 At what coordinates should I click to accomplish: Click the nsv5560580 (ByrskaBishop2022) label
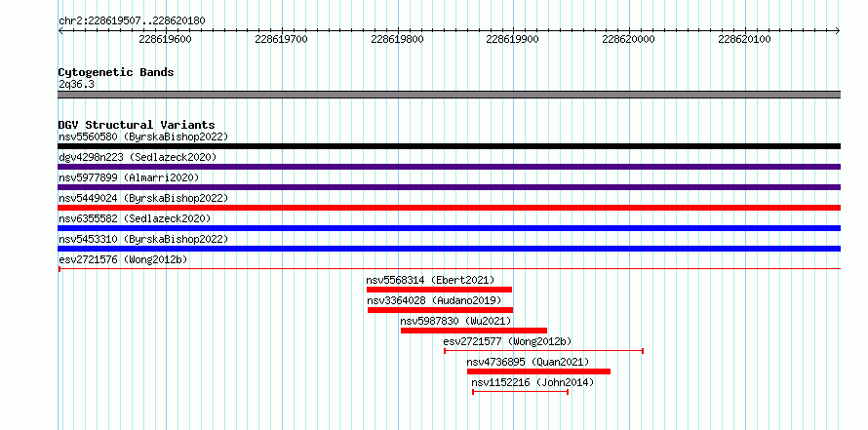coord(143,137)
